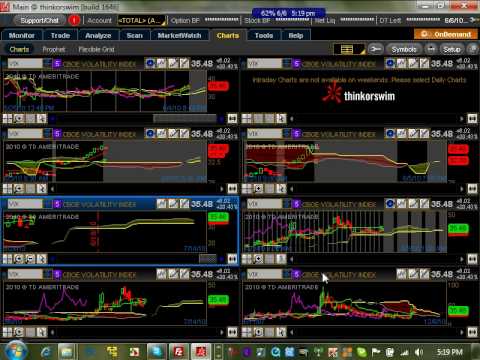The image size is (480, 360).
Task: Open the checkmark chart settings icon in the top-left chart
Action: 184,63
